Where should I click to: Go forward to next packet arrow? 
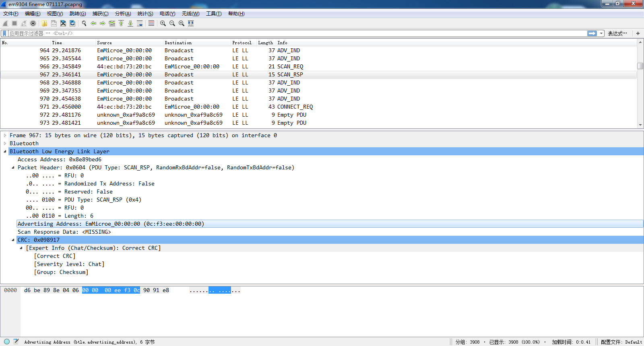pos(103,23)
